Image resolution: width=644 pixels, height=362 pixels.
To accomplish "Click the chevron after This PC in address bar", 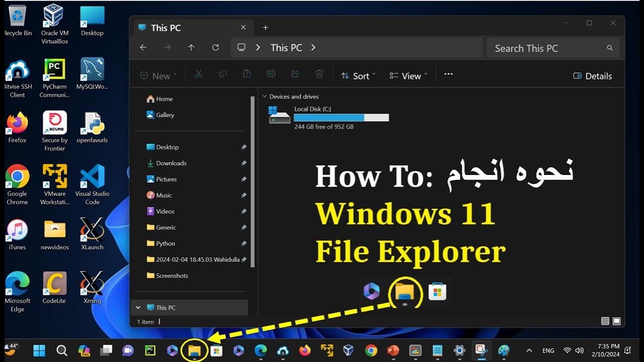I will (x=313, y=47).
